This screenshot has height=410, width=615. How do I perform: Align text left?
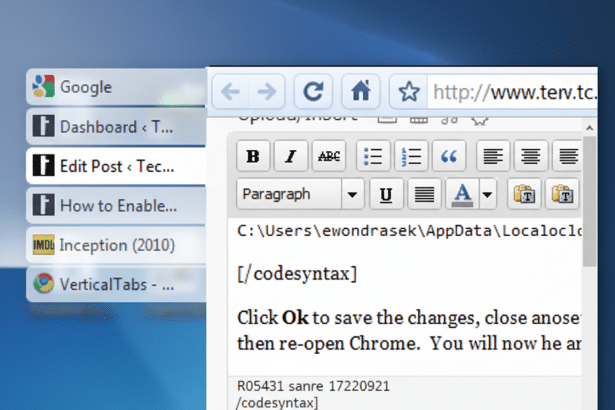(493, 156)
